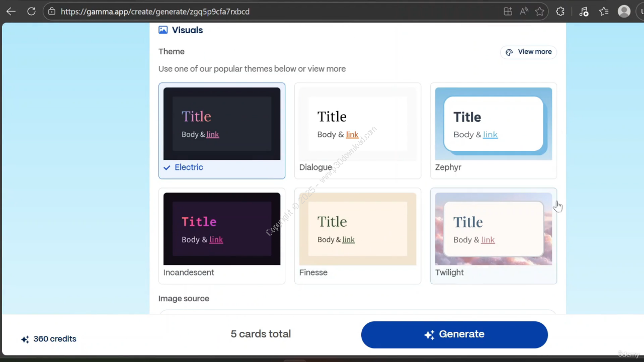The height and width of the screenshot is (362, 644).
Task: Reload the page with the refresh icon
Action: click(31, 12)
